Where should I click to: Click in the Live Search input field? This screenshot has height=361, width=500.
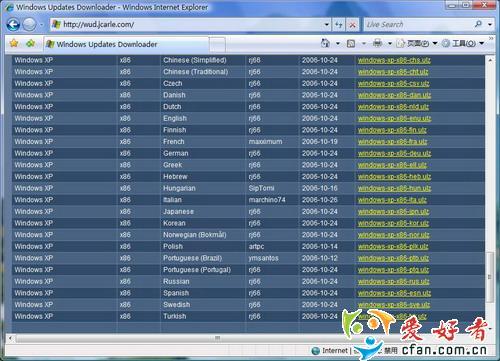tap(418, 24)
